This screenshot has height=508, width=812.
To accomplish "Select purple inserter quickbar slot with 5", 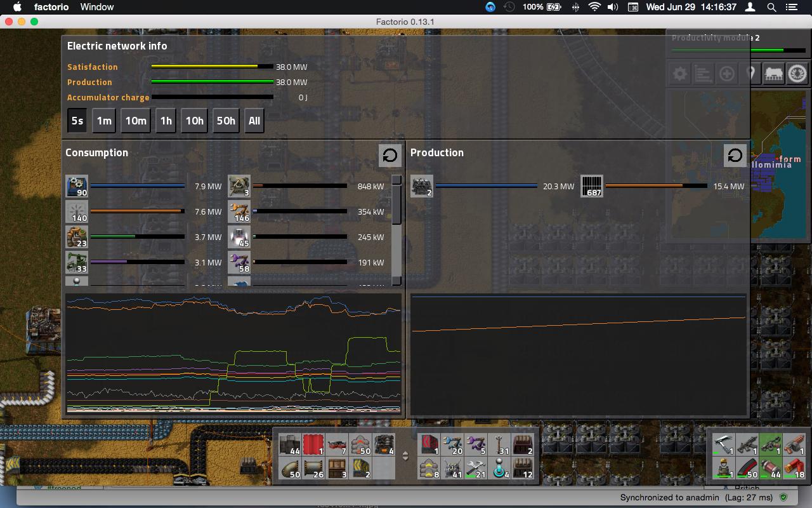I will pyautogui.click(x=476, y=444).
